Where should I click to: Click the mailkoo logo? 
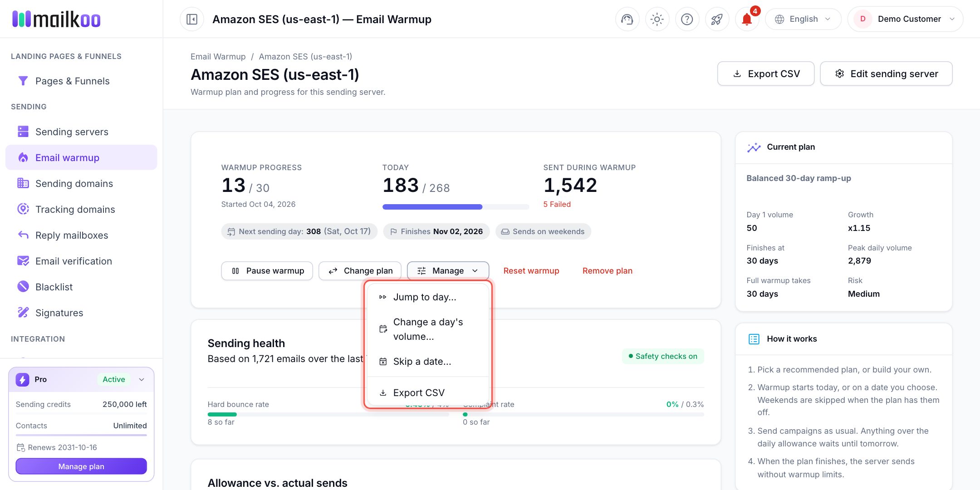point(56,19)
